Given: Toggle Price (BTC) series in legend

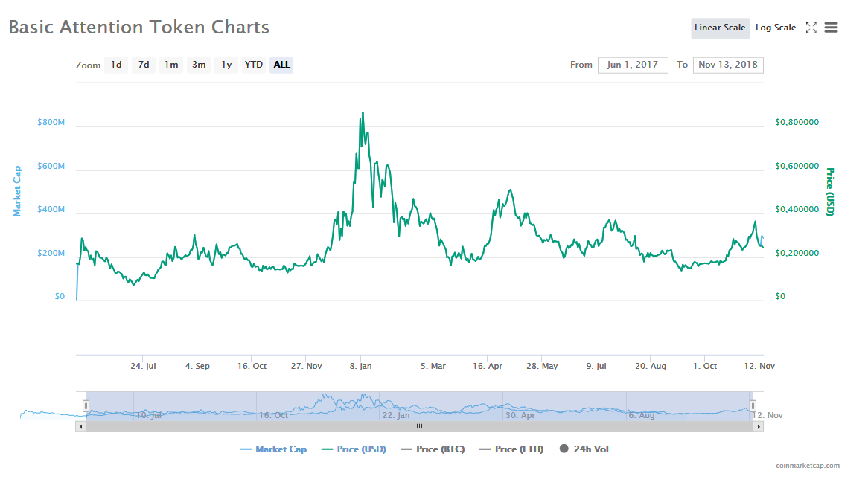Looking at the screenshot, I should pos(433,449).
